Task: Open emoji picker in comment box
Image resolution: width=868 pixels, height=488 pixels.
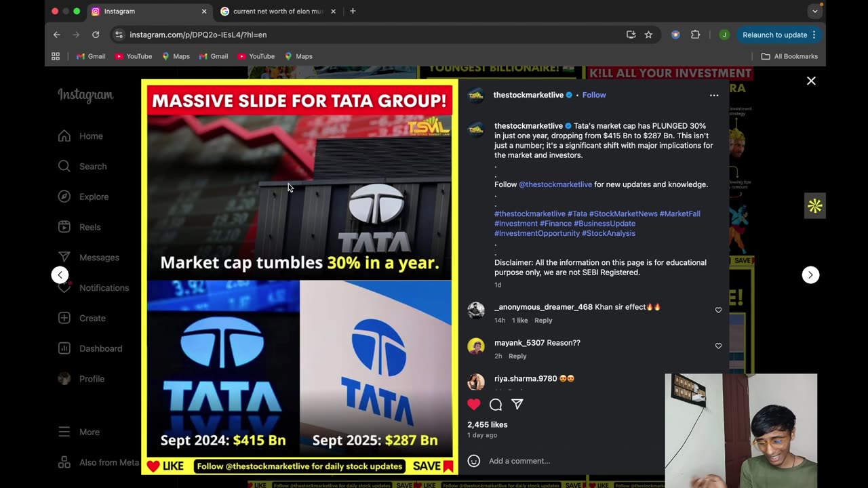Action: (474, 461)
